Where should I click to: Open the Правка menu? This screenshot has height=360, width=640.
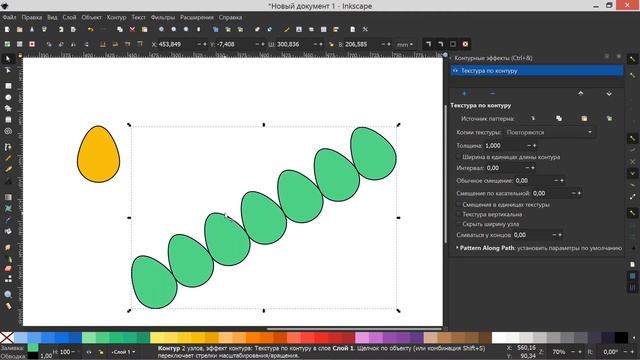click(x=32, y=17)
